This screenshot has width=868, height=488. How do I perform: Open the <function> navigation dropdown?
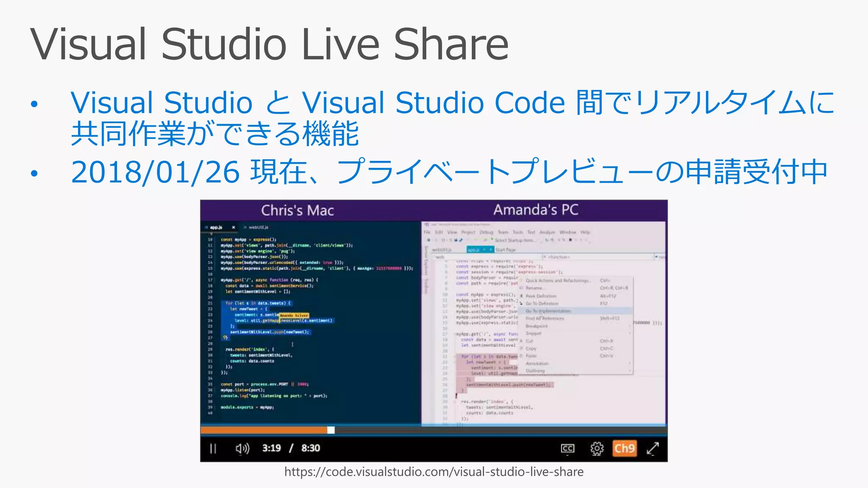(x=598, y=257)
